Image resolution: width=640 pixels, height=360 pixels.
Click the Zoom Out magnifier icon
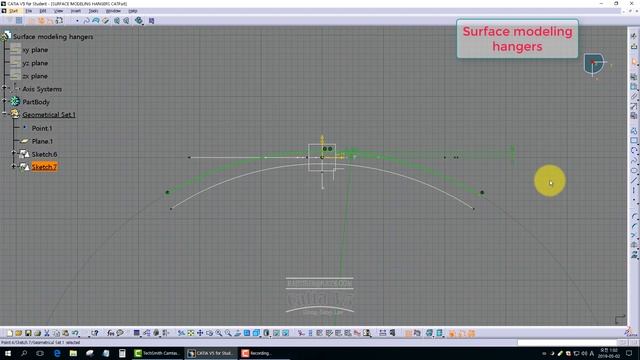pos(228,333)
